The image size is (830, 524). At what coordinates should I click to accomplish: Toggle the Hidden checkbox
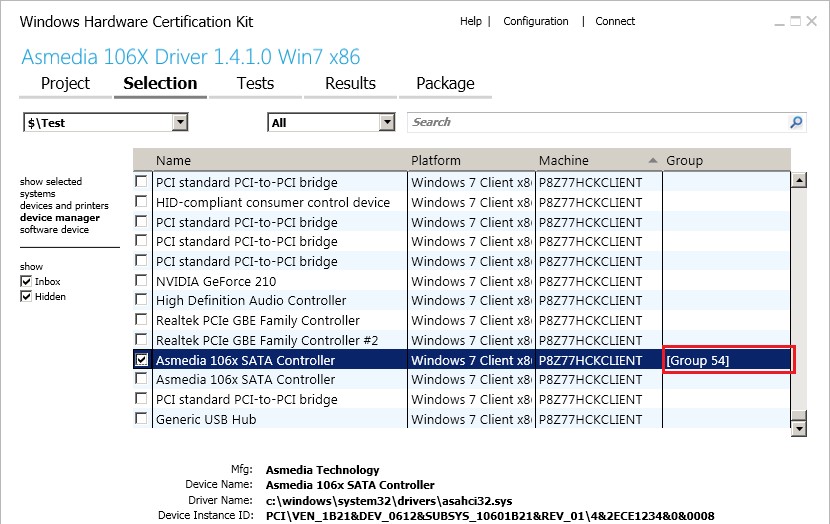26,296
